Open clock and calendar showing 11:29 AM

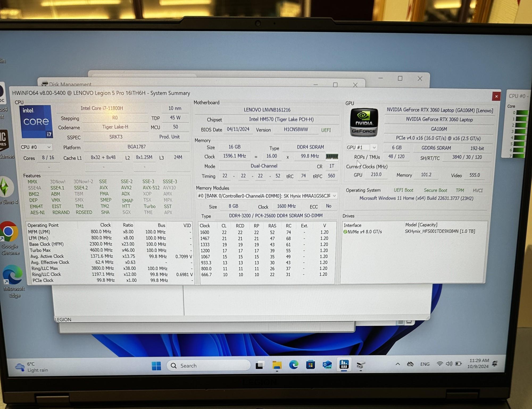[479, 363]
